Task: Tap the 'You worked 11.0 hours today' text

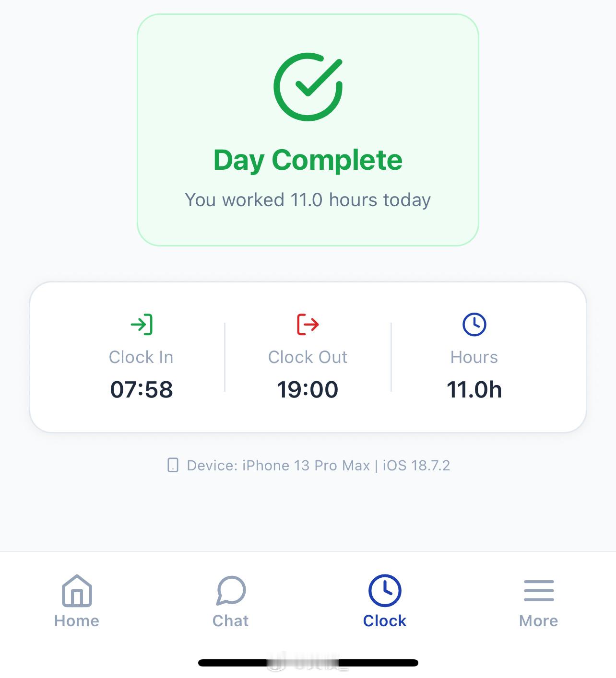Action: (x=308, y=200)
